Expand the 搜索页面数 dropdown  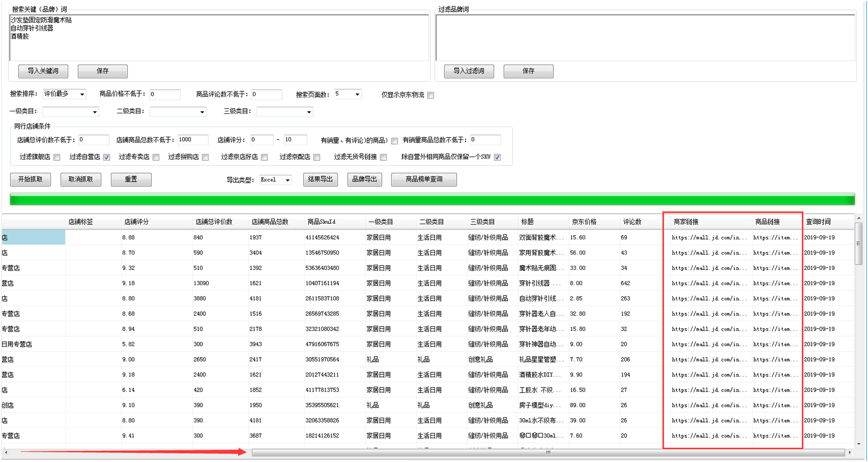pyautogui.click(x=348, y=94)
